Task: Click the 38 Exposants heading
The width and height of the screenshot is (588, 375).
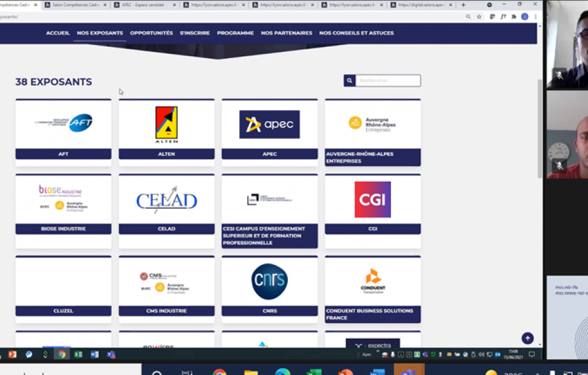Action: 54,82
